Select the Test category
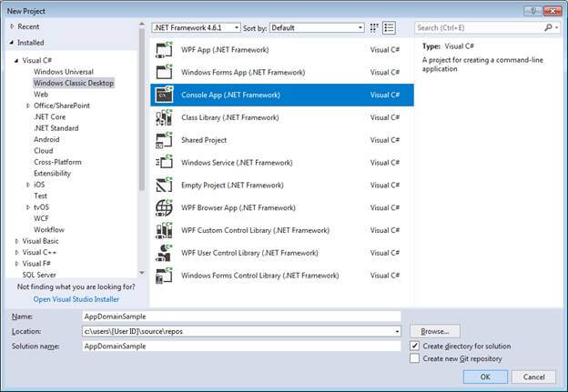This screenshot has height=392, width=568. [40, 196]
